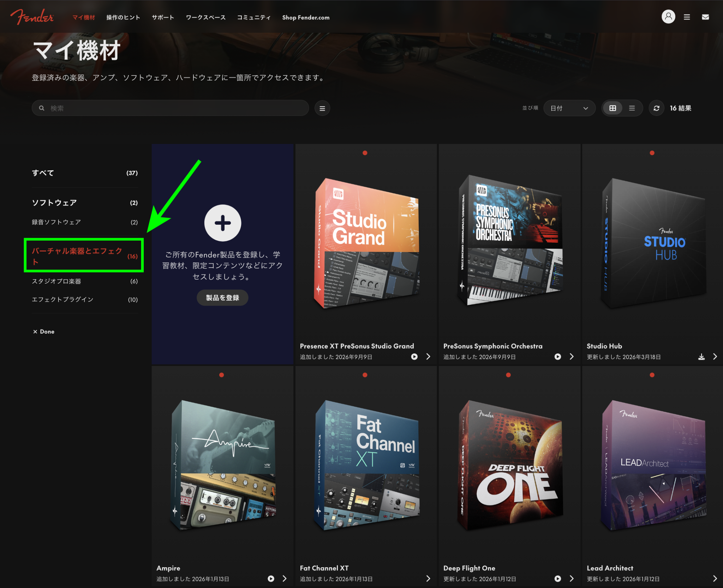Open Symphonic Orchestra details via chevron
The height and width of the screenshot is (588, 723).
pos(572,357)
